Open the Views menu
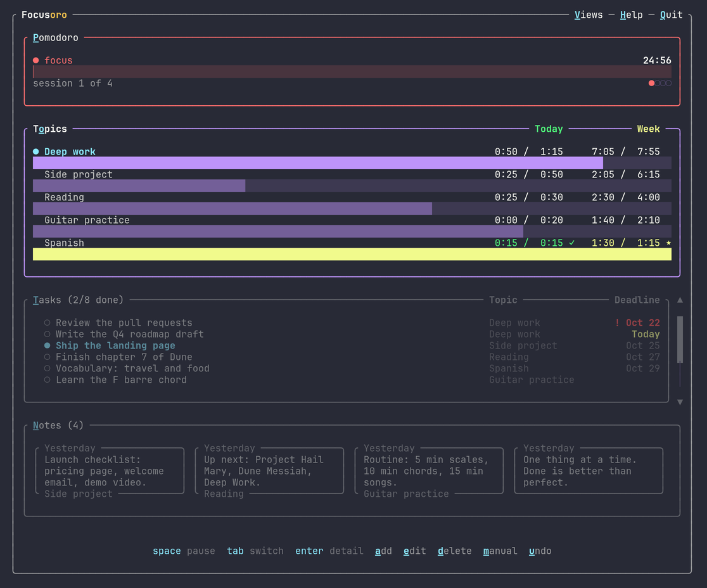This screenshot has width=707, height=588. pos(589,15)
